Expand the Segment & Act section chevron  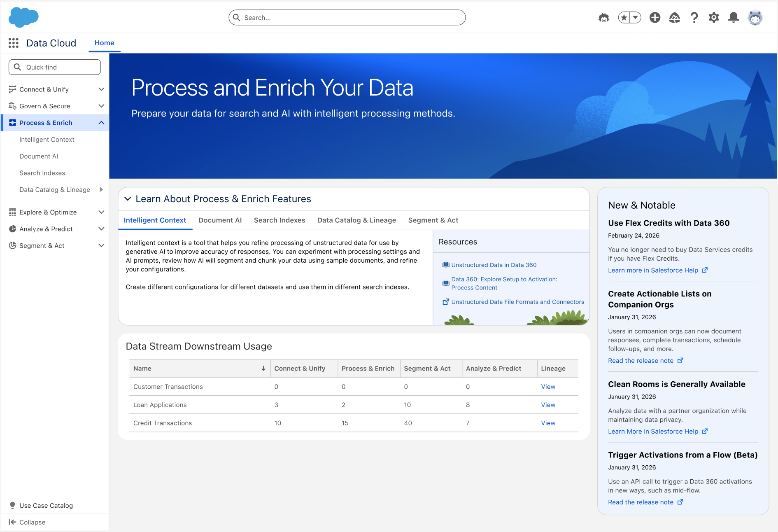(x=101, y=245)
